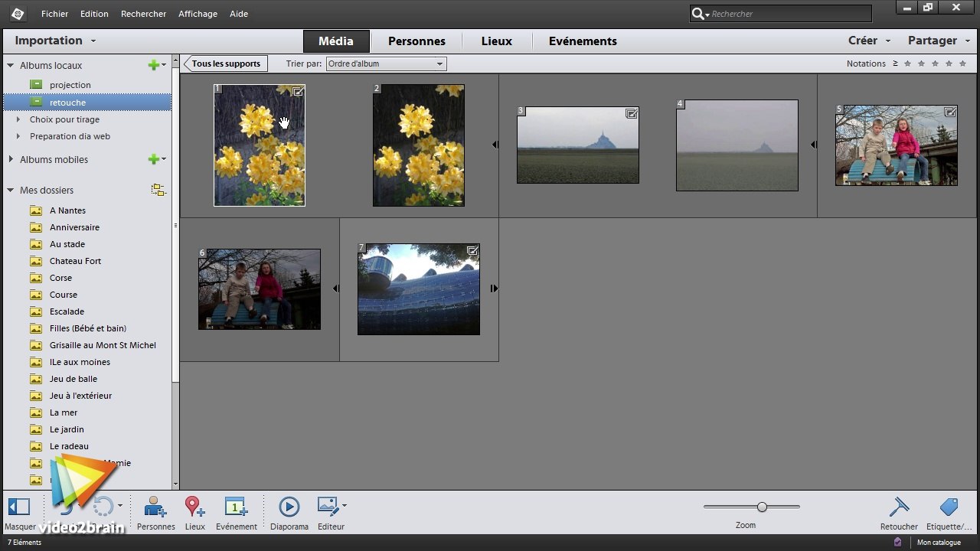
Task: Click the projection album icon
Action: (36, 84)
